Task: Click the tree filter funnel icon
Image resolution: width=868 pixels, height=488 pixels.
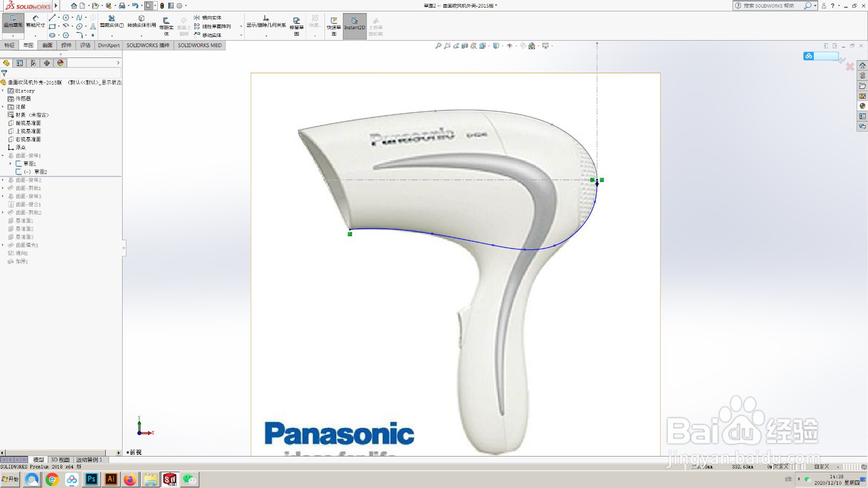Action: [4, 73]
